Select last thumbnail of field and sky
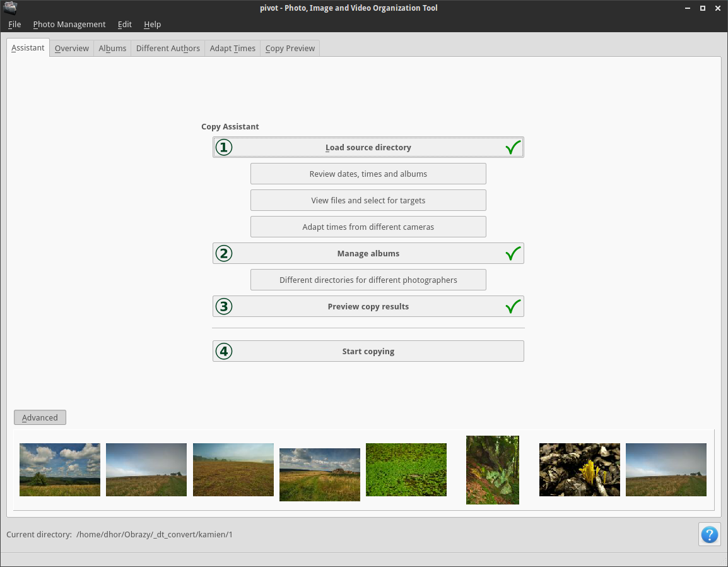The image size is (728, 567). 666,469
